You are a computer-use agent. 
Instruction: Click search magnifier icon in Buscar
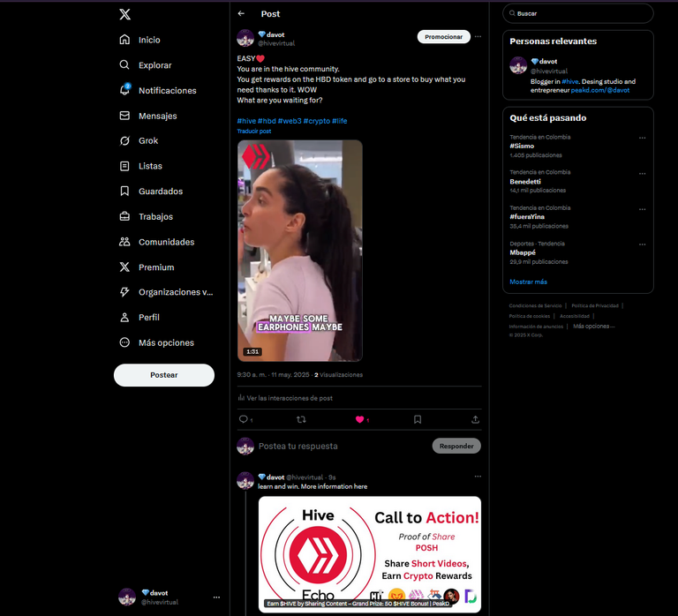[512, 13]
